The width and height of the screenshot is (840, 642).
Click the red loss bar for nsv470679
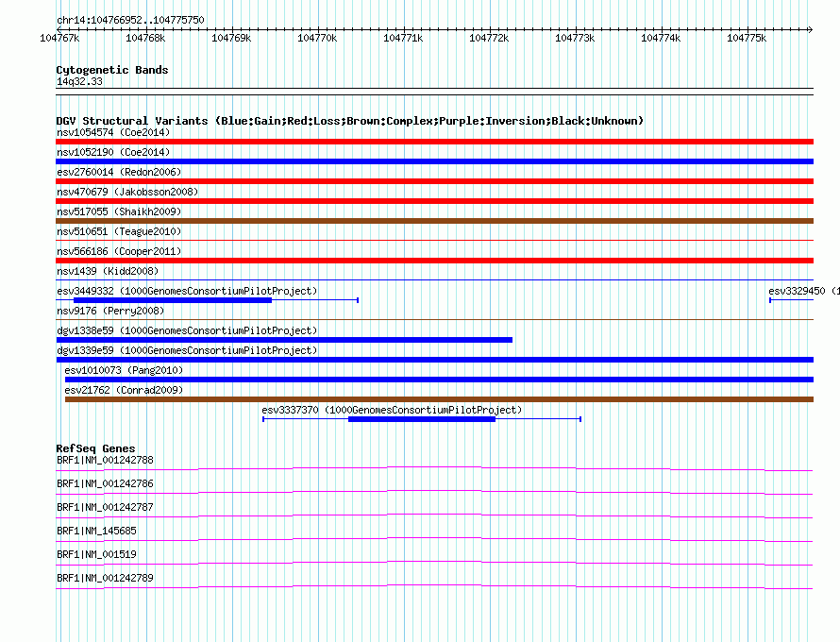coord(434,201)
